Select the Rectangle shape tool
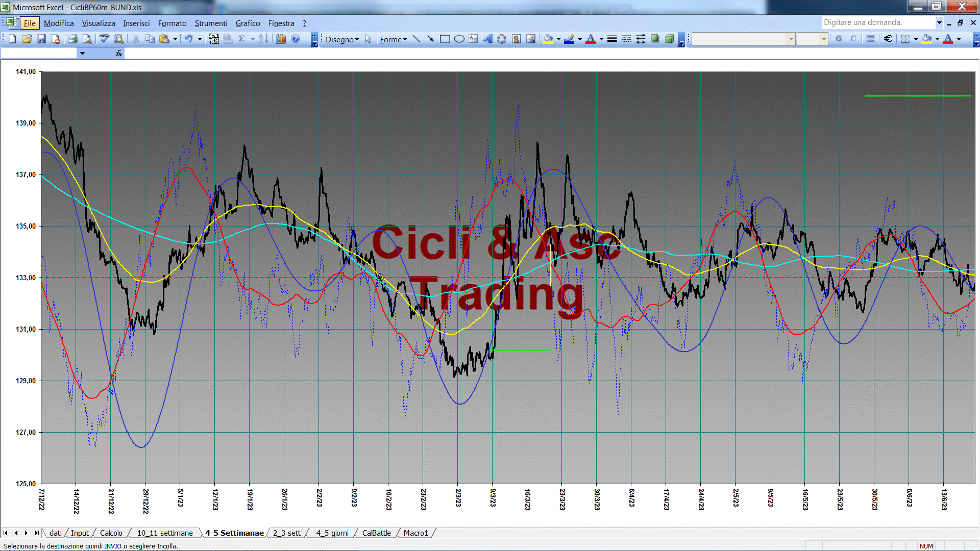Screen dimensions: 980x551 coord(445,39)
